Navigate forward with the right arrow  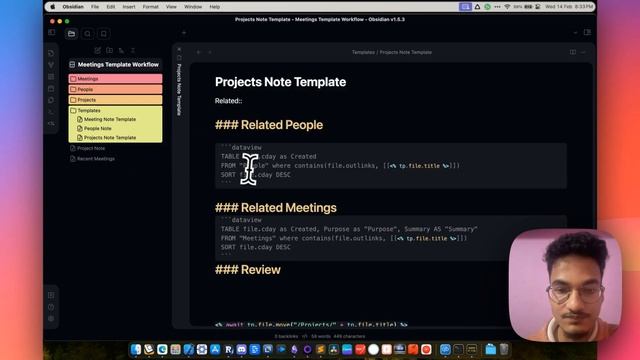pos(210,52)
